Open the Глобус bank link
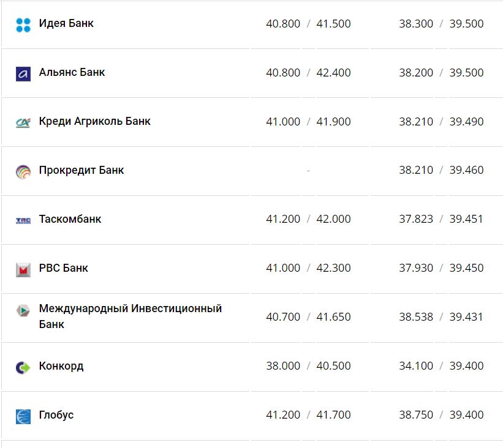The image size is (503, 448). click(56, 415)
